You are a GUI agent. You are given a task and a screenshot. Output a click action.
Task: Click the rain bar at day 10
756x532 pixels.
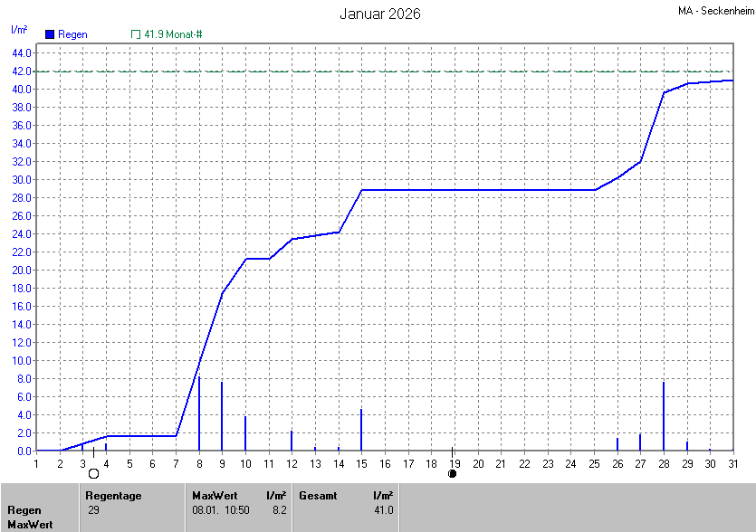pos(245,433)
